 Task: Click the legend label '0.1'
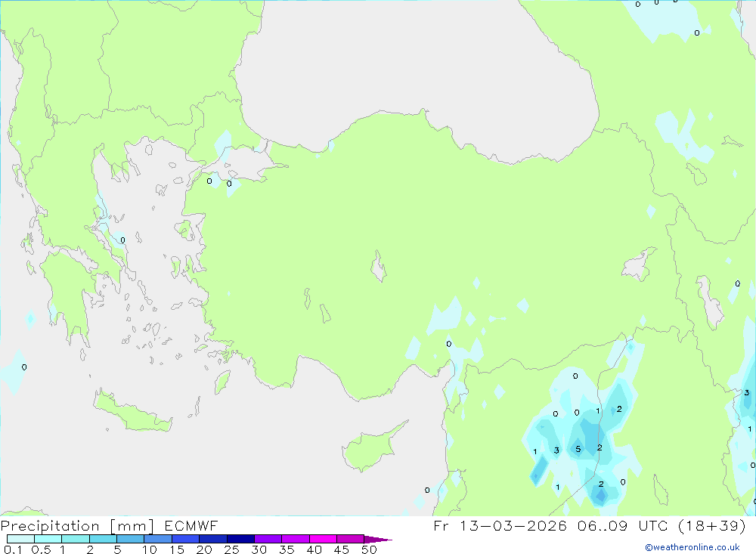13,549
